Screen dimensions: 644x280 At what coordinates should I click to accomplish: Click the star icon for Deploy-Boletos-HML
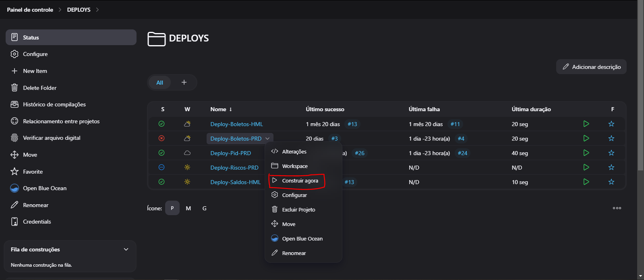[611, 124]
